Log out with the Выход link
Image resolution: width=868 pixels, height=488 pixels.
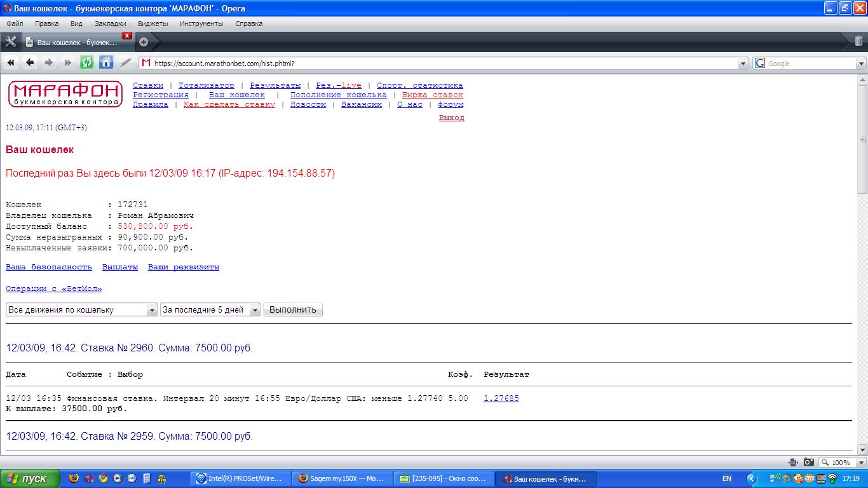point(452,118)
